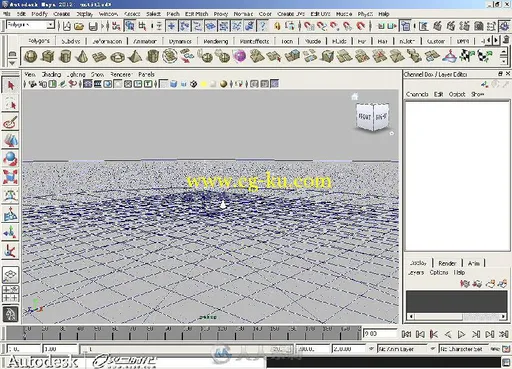Open the Edit Mesh menu
Screen dimensions: 512x369
pos(197,14)
